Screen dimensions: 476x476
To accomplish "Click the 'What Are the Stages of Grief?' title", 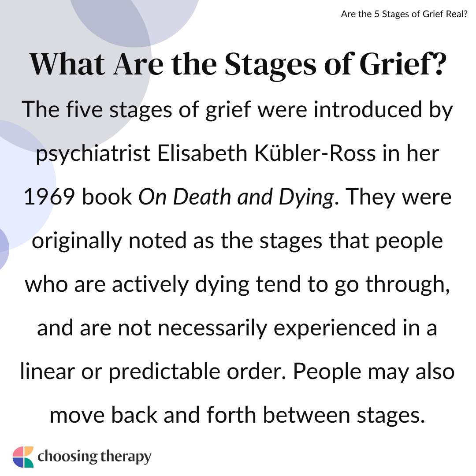I will [x=238, y=65].
